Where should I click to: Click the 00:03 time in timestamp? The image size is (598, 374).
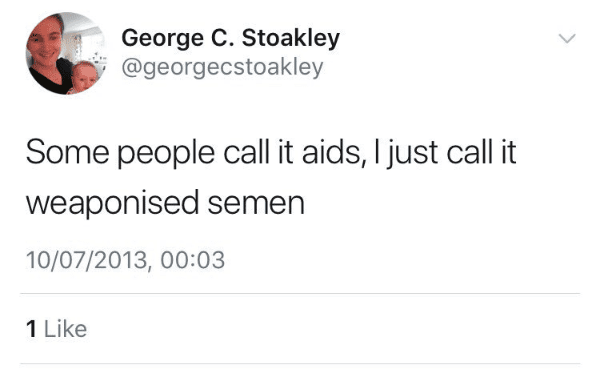point(193,260)
